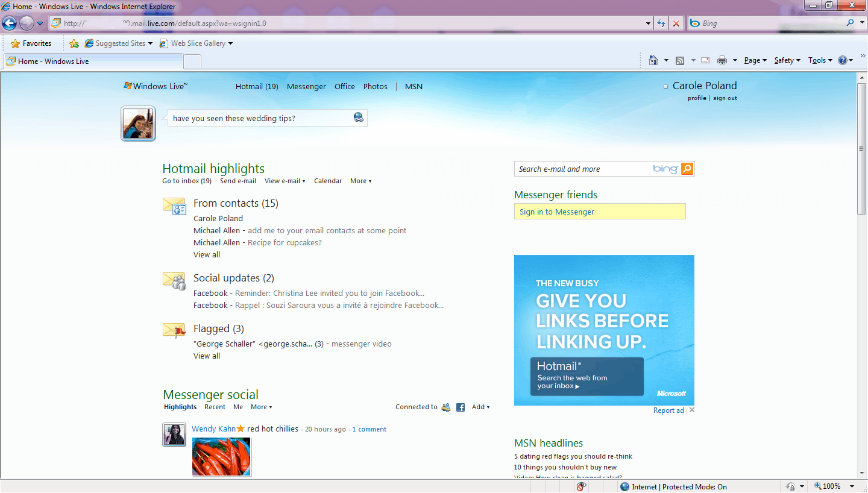868x493 pixels.
Task: Click the Social updates envelope icon
Action: tap(174, 280)
